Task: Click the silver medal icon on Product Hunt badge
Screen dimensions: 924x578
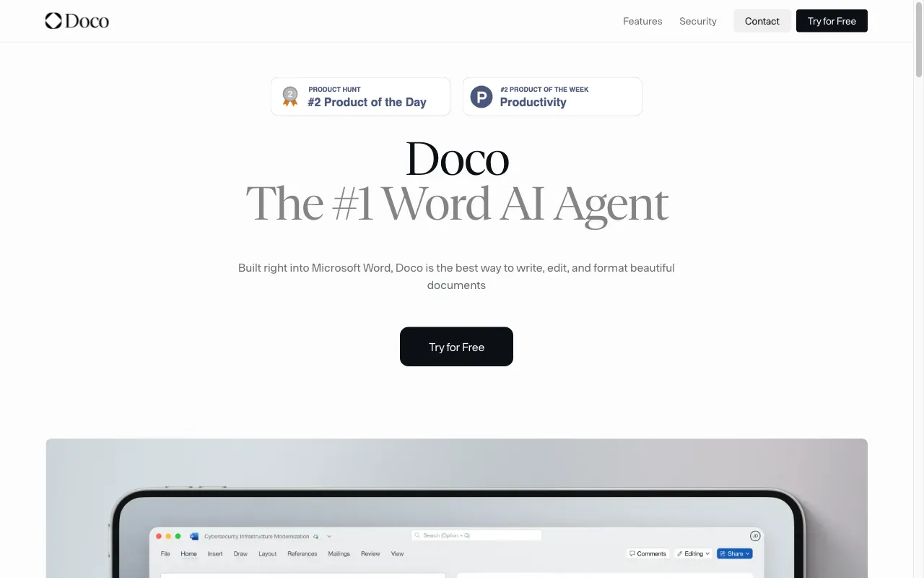Action: pos(290,96)
